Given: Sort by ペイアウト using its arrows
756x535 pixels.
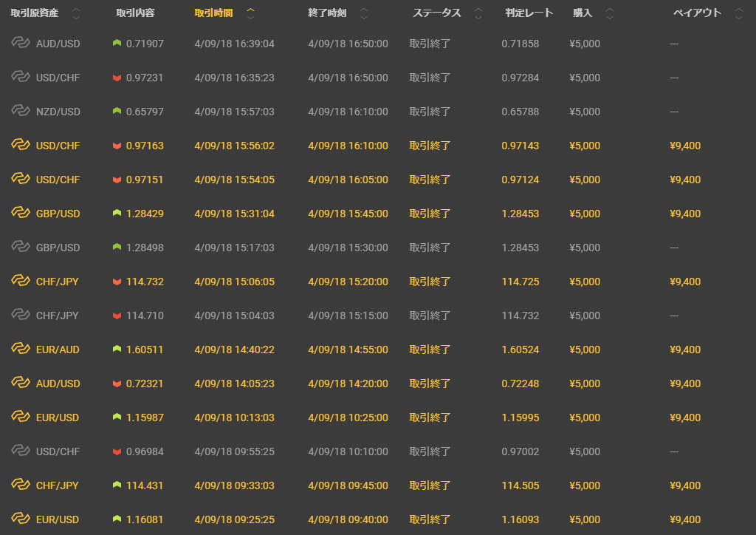Looking at the screenshot, I should pos(738,13).
